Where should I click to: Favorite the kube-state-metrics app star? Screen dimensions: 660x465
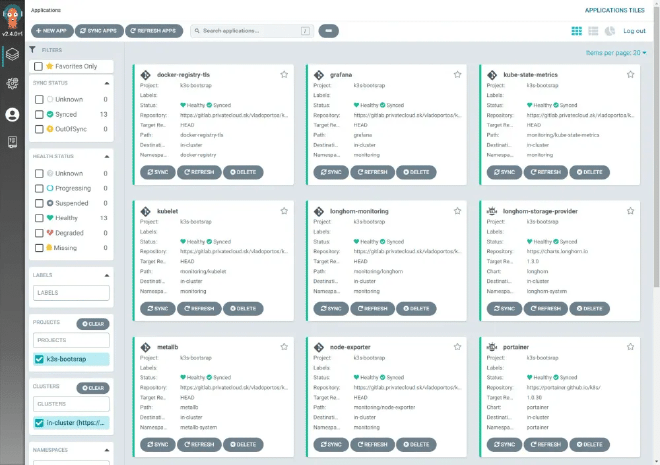[630, 74]
